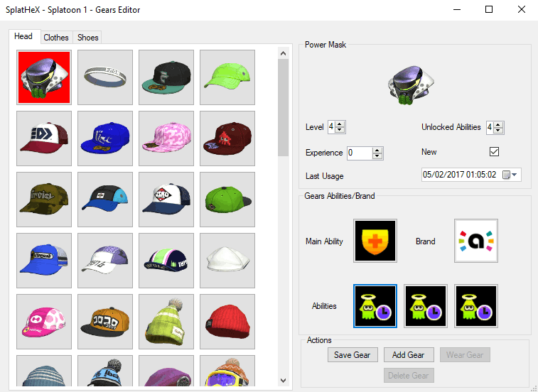Increase the Level value
This screenshot has height=392, width=538.
(340, 124)
